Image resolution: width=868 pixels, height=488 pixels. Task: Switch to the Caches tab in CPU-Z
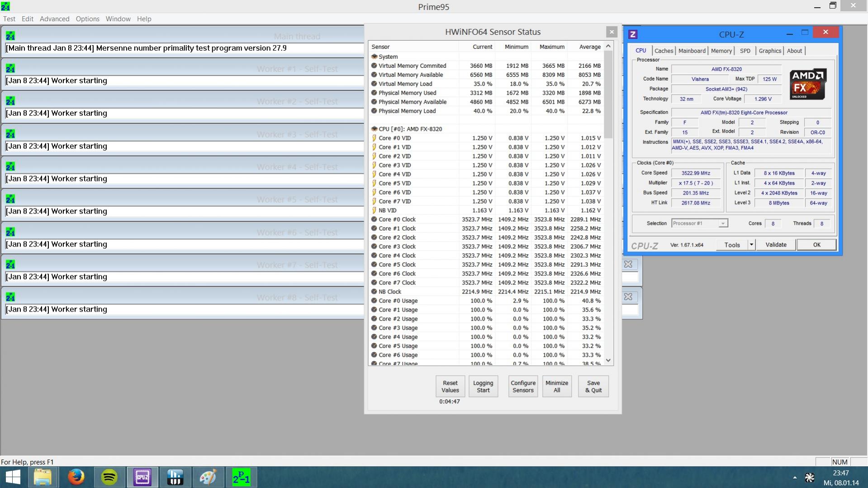tap(664, 51)
